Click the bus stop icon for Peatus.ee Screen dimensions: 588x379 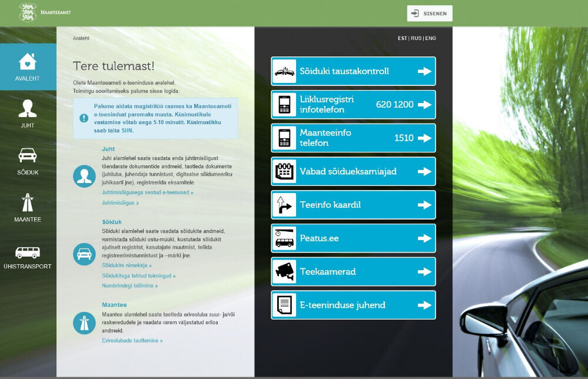(x=285, y=238)
